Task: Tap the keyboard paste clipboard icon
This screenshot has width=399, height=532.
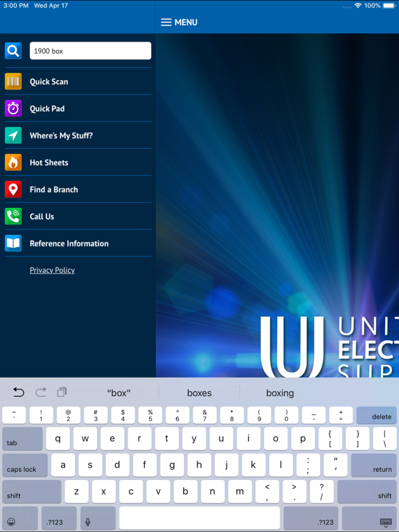Action: tap(62, 392)
